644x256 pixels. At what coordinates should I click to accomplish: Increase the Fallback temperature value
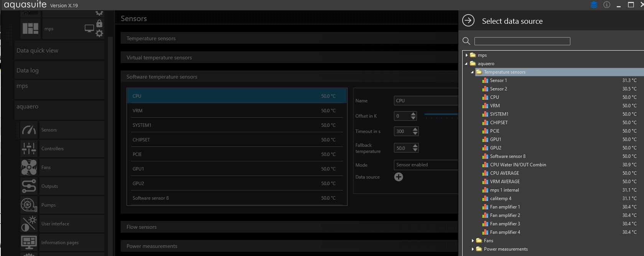(415, 146)
